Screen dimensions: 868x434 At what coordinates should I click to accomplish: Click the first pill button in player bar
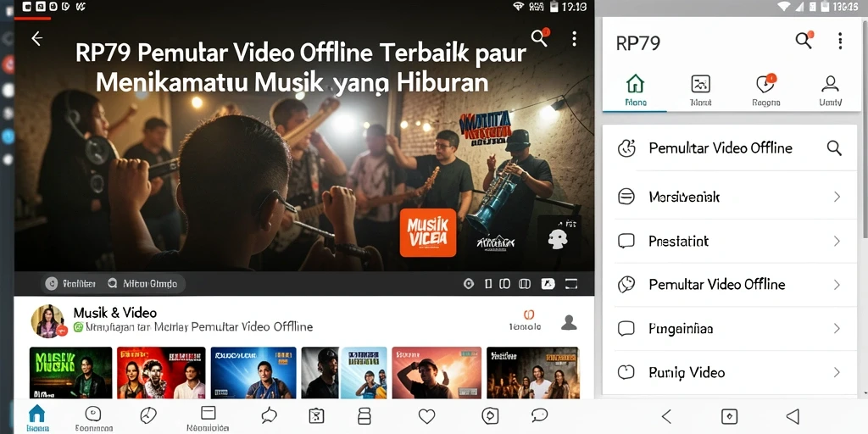coord(71,284)
